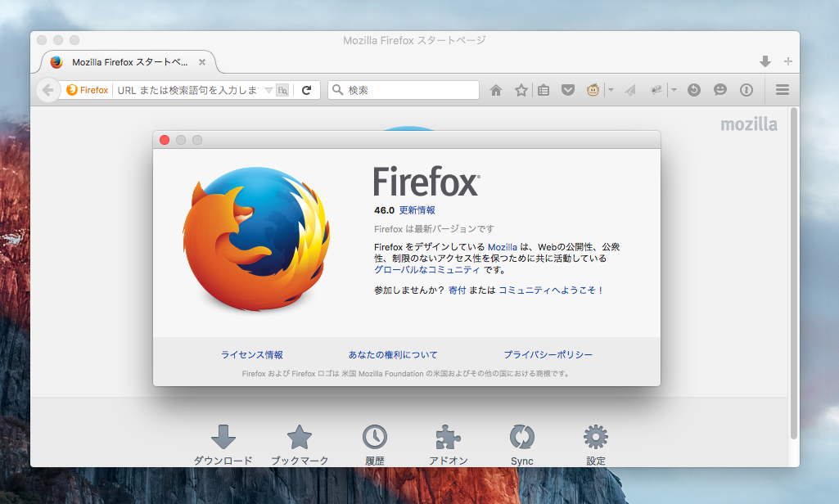Screen dimensions: 839x504
Task: Show bookmarks list menu
Action: pos(544,90)
